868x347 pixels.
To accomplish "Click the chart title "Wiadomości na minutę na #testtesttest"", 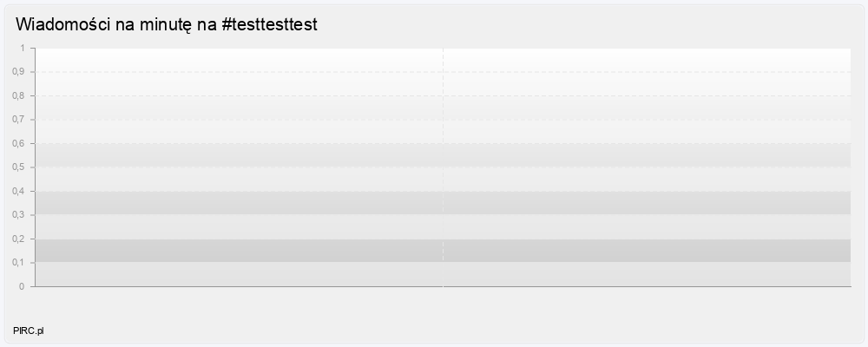I will (x=167, y=25).
